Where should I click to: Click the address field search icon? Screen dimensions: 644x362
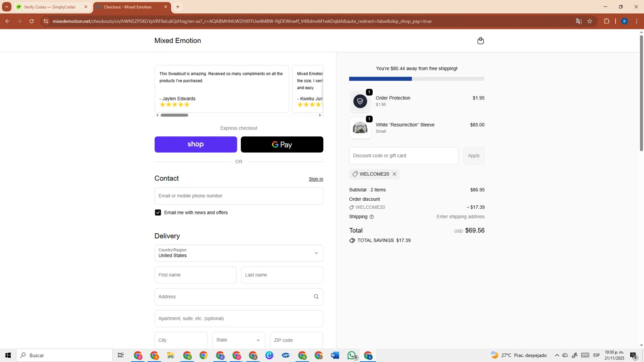coord(316,297)
